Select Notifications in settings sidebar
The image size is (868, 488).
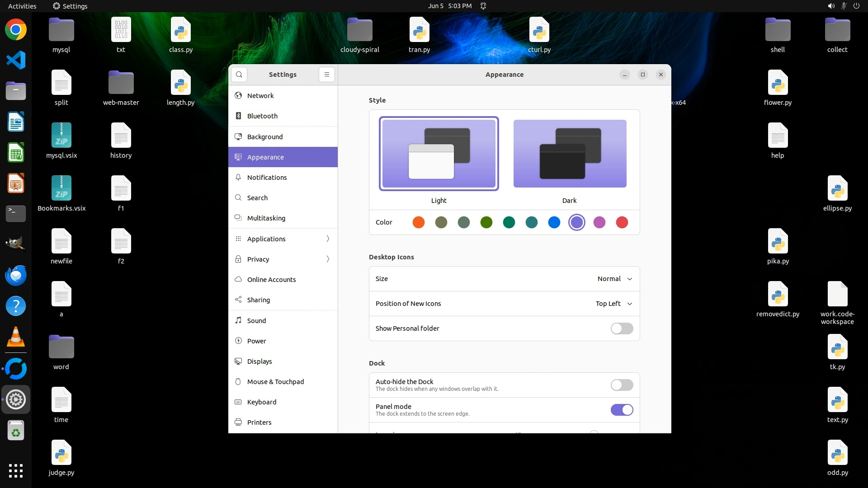267,178
